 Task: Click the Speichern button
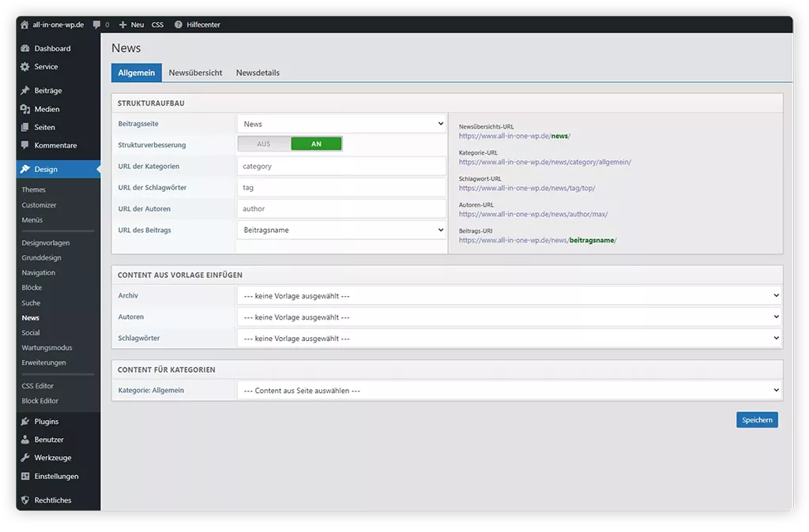pyautogui.click(x=756, y=420)
